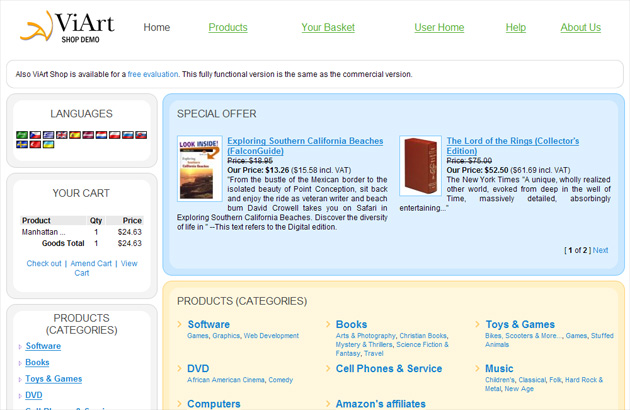Choose the Greek flag language
Image resolution: width=630 pixels, height=410 pixels.
(x=48, y=135)
